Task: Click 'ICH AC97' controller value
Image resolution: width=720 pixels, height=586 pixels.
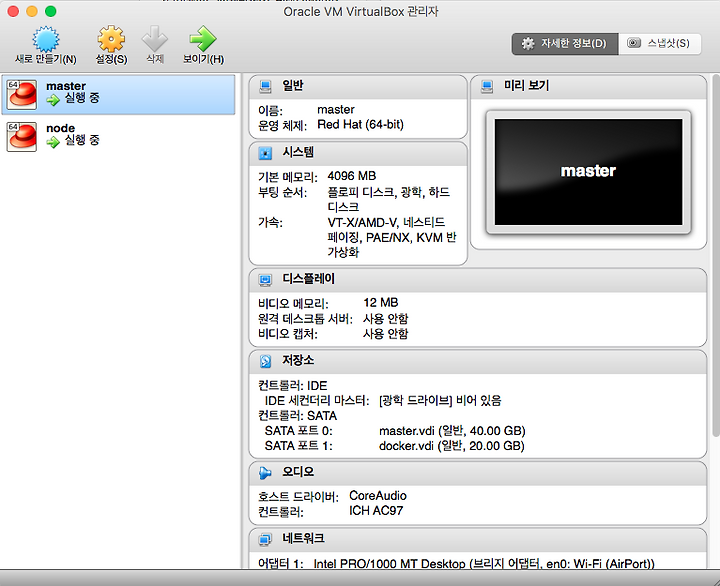Action: [376, 511]
